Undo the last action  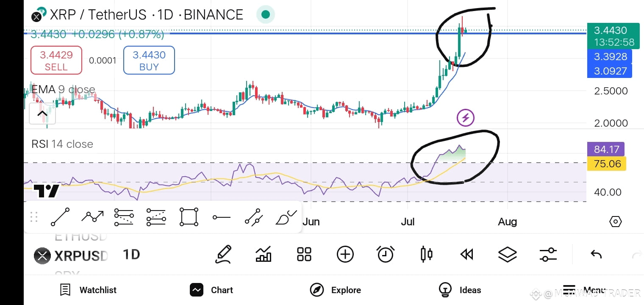[596, 255]
